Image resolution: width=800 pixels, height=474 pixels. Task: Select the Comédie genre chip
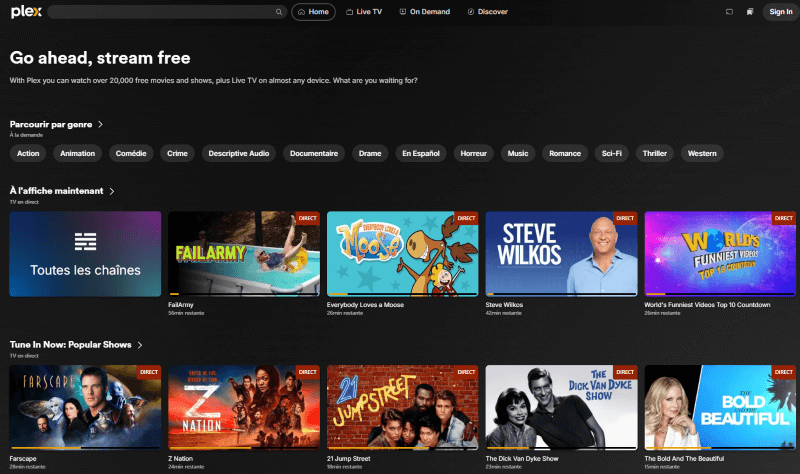pos(131,153)
